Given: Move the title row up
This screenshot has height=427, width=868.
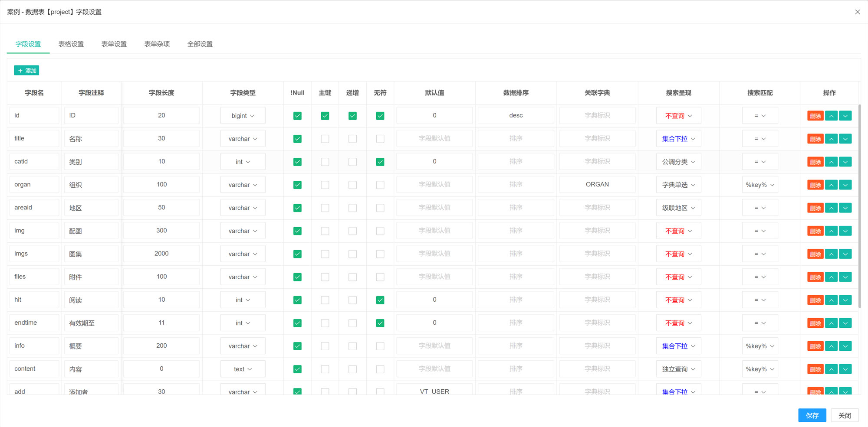Looking at the screenshot, I should [831, 139].
